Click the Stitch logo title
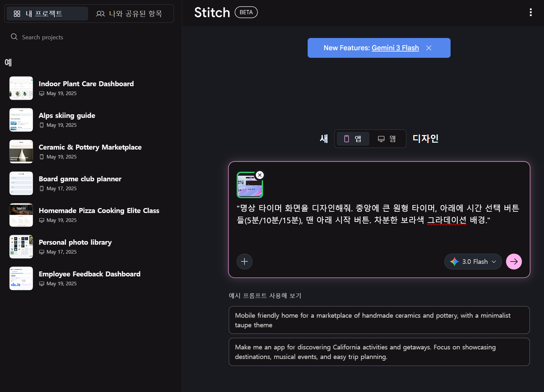 pyautogui.click(x=212, y=13)
